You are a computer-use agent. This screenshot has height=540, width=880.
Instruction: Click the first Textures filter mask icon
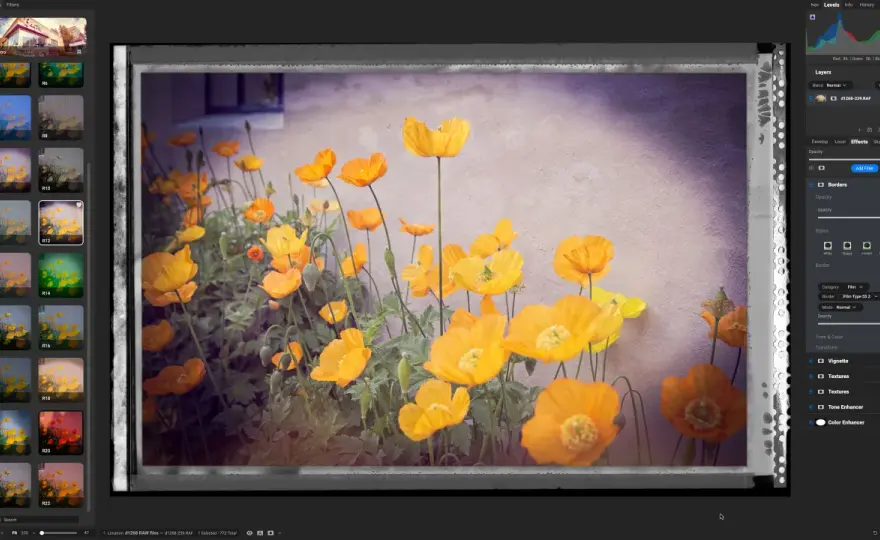point(821,376)
